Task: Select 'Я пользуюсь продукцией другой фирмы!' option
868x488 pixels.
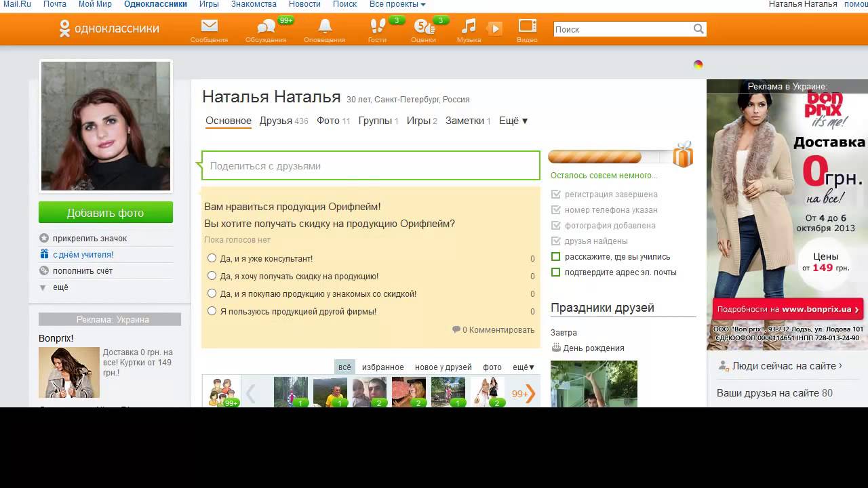Action: pyautogui.click(x=212, y=311)
